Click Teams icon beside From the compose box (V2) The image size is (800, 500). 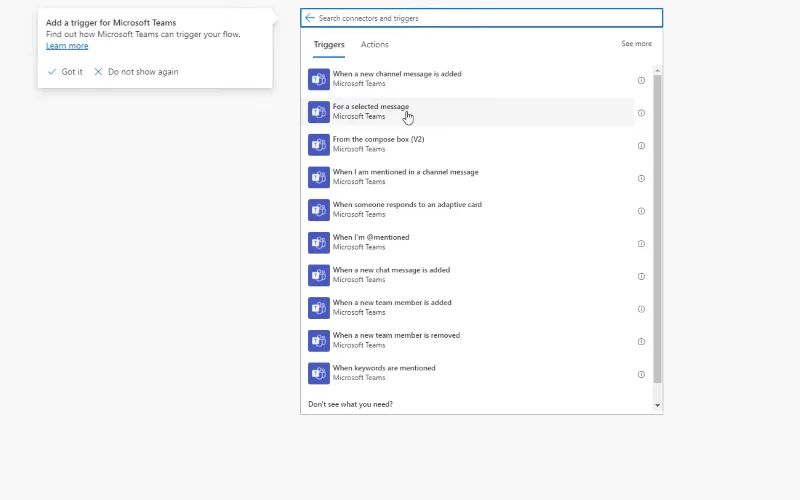[319, 144]
